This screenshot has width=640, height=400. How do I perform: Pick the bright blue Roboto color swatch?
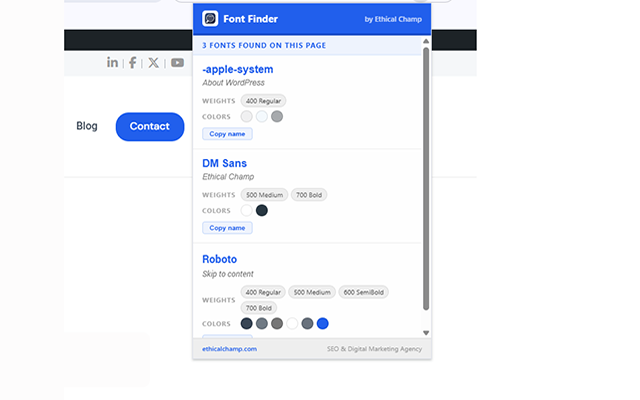(x=322, y=324)
